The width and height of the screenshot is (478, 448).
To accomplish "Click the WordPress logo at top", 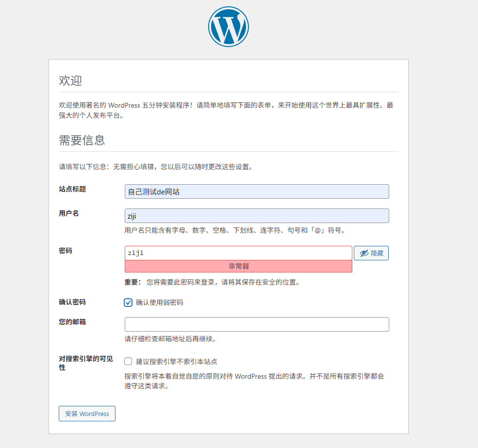I will pos(229,27).
